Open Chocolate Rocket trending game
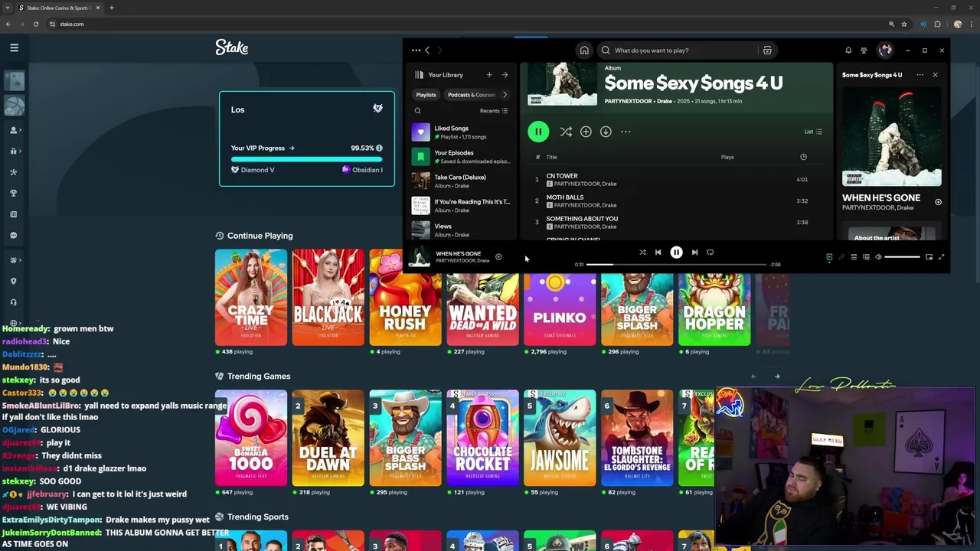 pyautogui.click(x=482, y=438)
